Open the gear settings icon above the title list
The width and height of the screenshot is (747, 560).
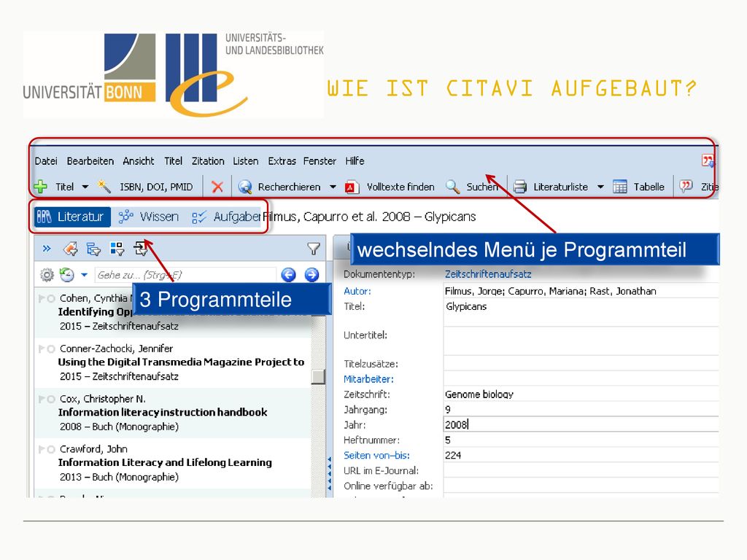pyautogui.click(x=47, y=275)
